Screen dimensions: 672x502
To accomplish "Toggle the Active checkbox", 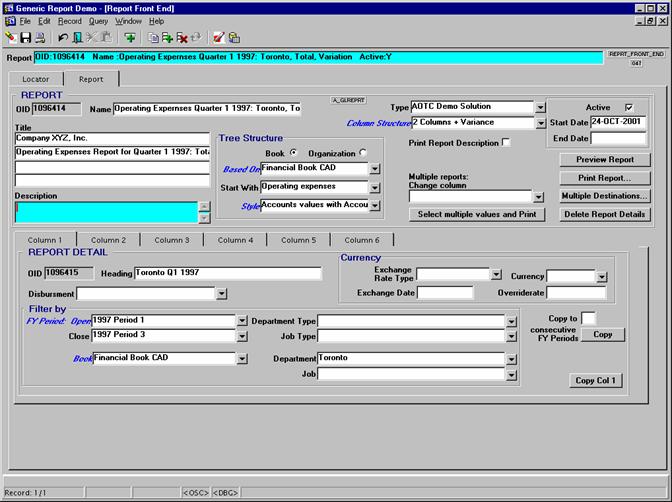I will tap(629, 108).
